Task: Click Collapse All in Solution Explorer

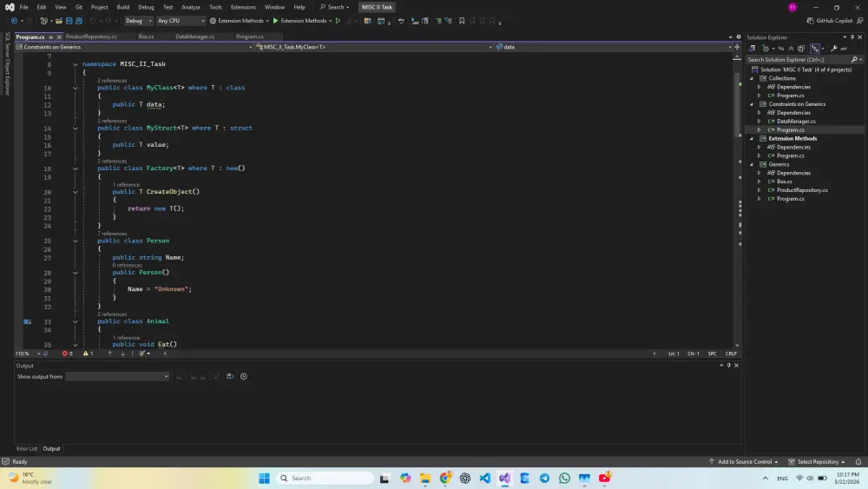Action: tap(791, 48)
